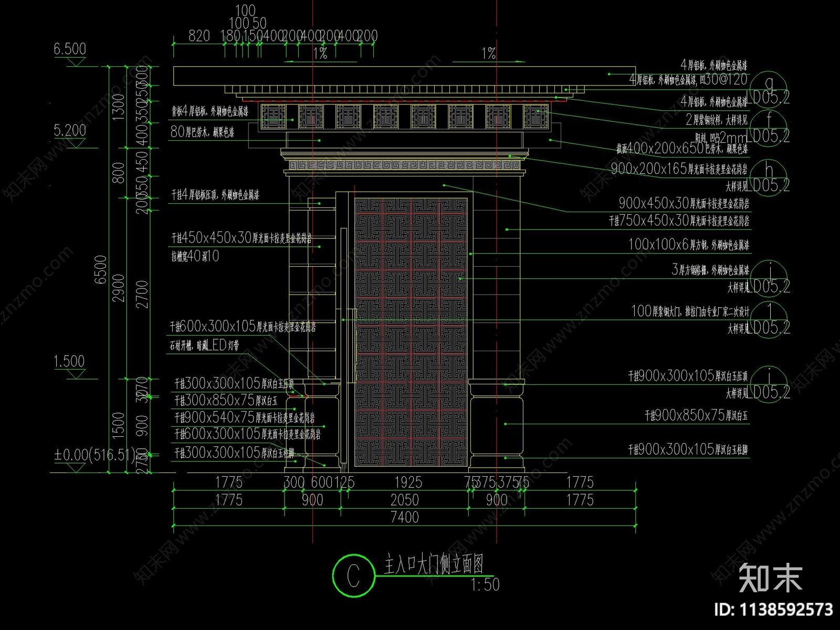Select the 石材开槽 暗藏LED灯带 note
Screen dimensions: 840x630
(x=204, y=345)
